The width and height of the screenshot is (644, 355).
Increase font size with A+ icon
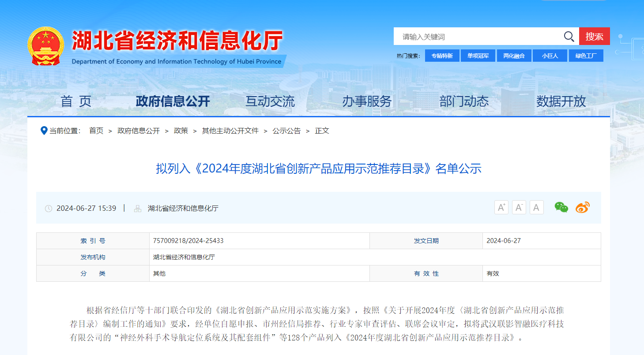(501, 208)
